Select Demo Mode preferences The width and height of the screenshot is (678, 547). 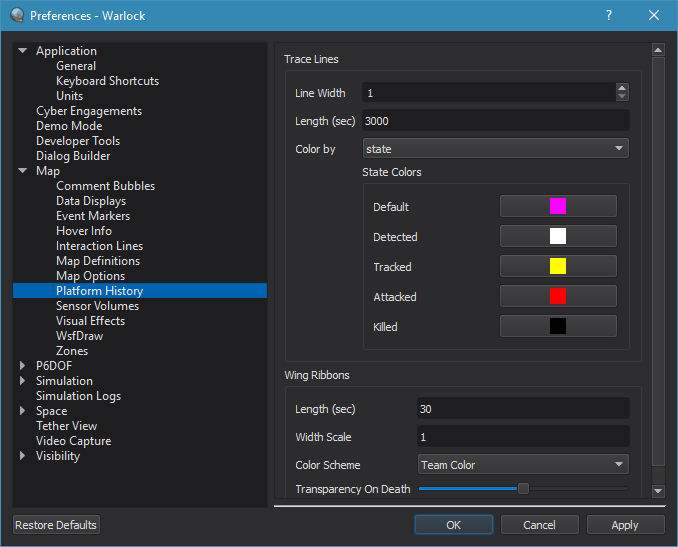[69, 126]
